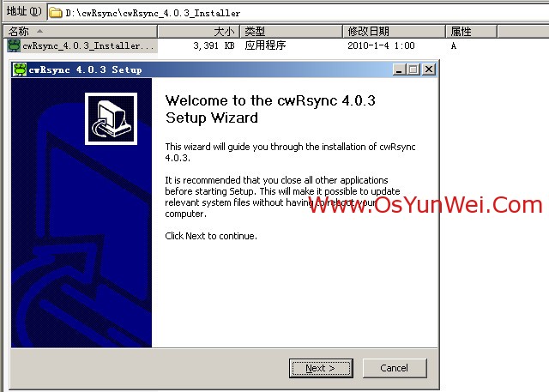Select the cwRsync_4.0.3_Installer... file name
Image resolution: width=549 pixels, height=392 pixels.
point(88,45)
